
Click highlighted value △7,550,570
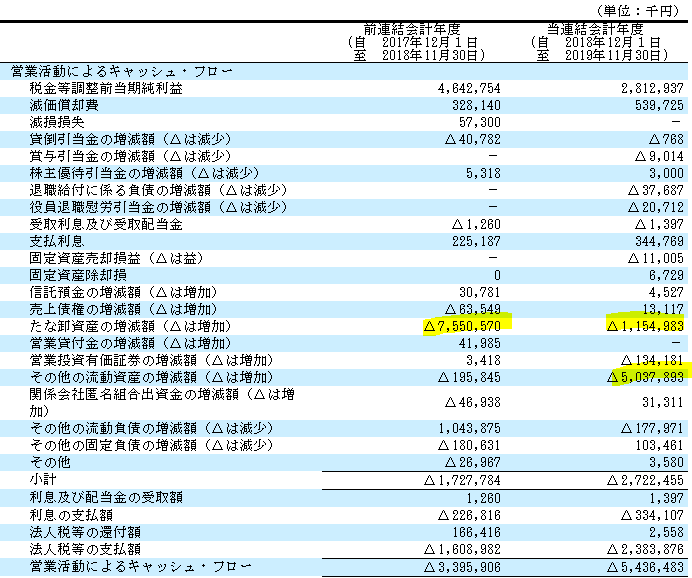[x=462, y=326]
